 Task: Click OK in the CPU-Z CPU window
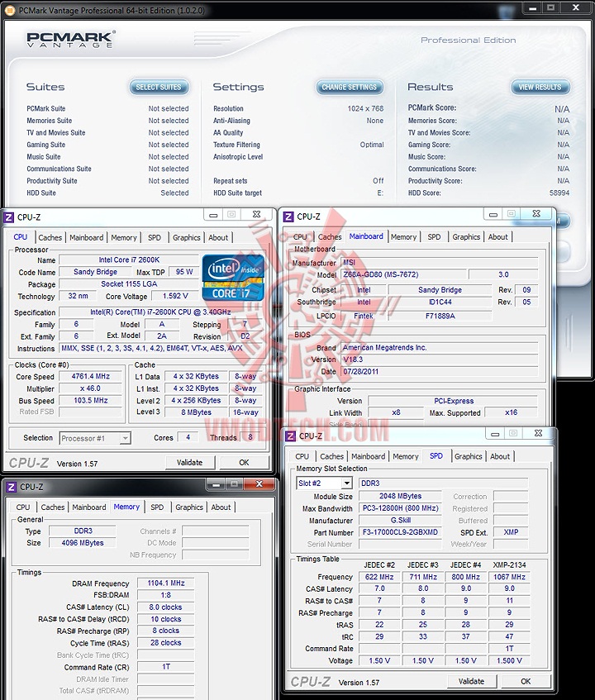pos(244,463)
